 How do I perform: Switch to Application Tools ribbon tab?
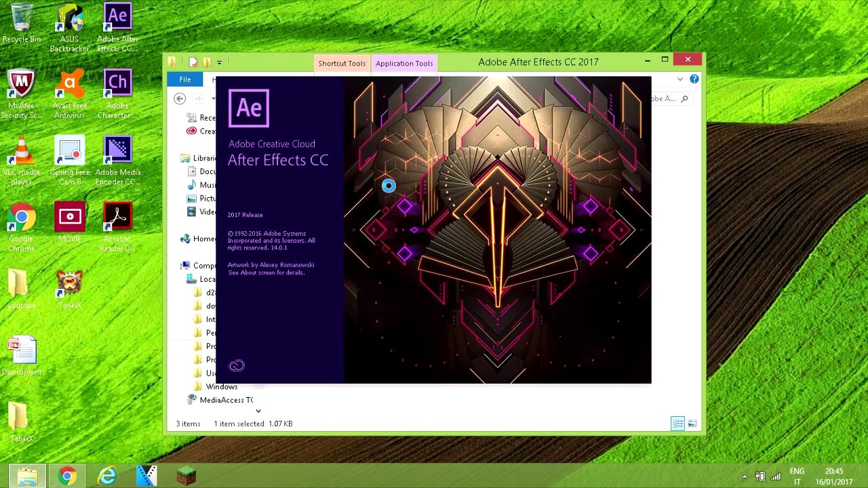pyautogui.click(x=404, y=64)
